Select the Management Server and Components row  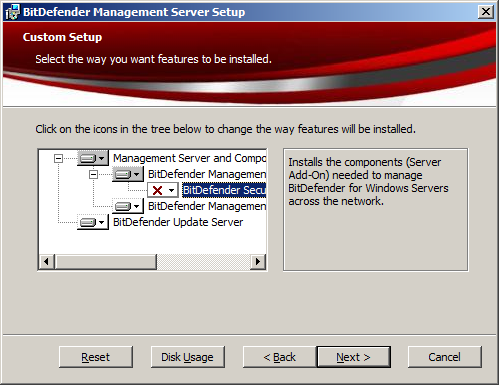(x=189, y=158)
